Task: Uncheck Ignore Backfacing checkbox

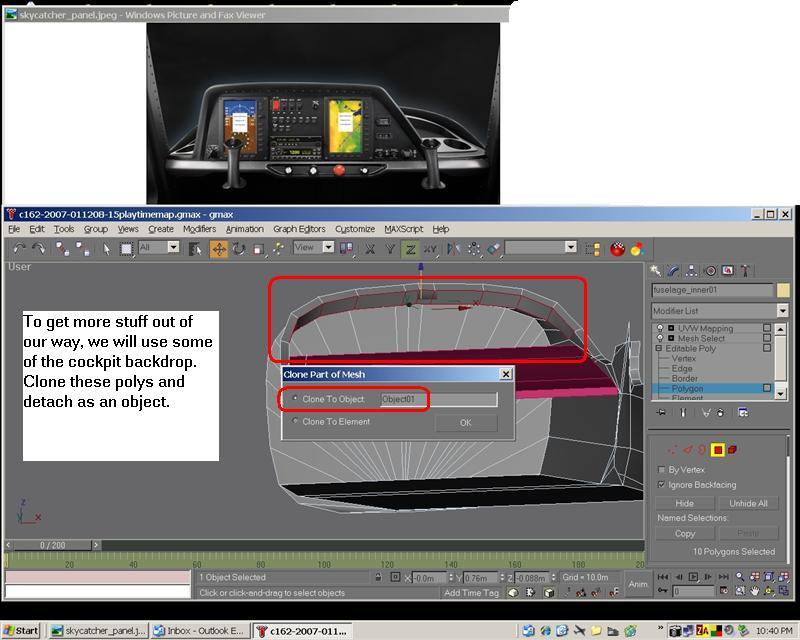Action: pos(662,484)
